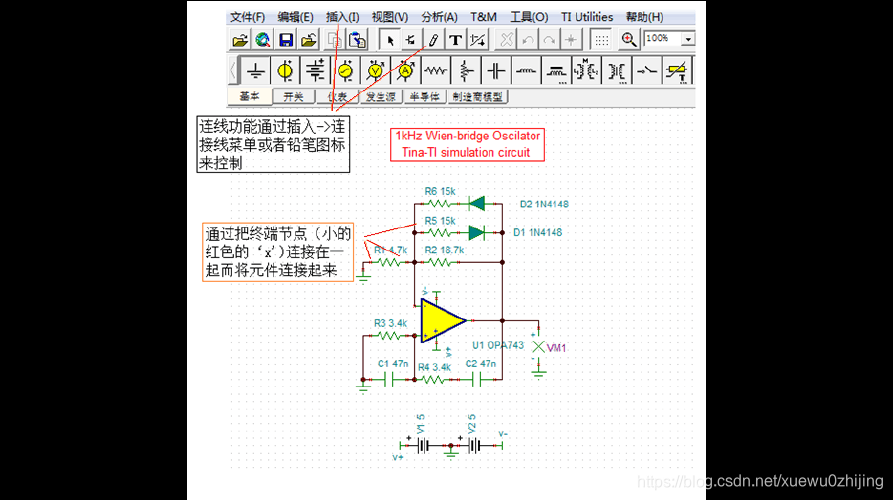This screenshot has width=893, height=500.
Task: Open the 编辑(E) menu
Action: (296, 17)
